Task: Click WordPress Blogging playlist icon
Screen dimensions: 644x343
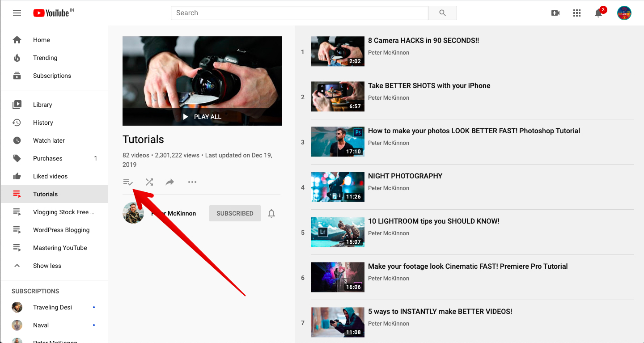Action: 17,230
